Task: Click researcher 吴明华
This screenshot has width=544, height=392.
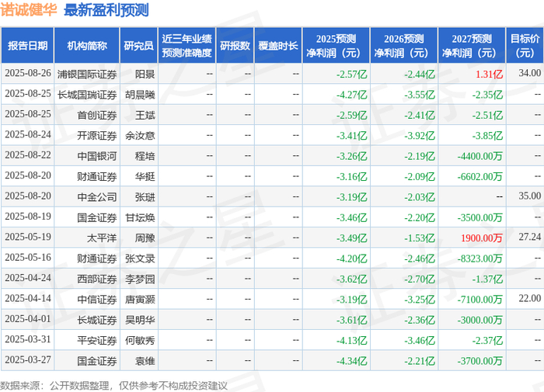Action: [x=140, y=320]
